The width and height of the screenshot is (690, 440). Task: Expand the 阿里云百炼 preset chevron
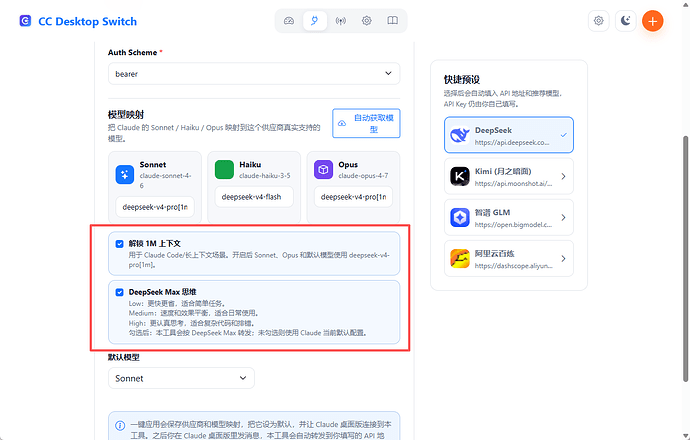564,258
